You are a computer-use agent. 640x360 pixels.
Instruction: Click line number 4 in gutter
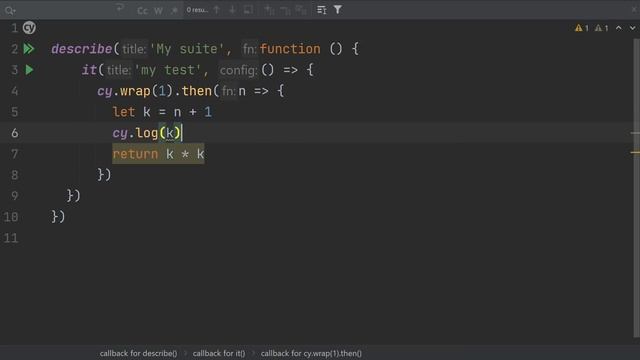[x=15, y=91]
